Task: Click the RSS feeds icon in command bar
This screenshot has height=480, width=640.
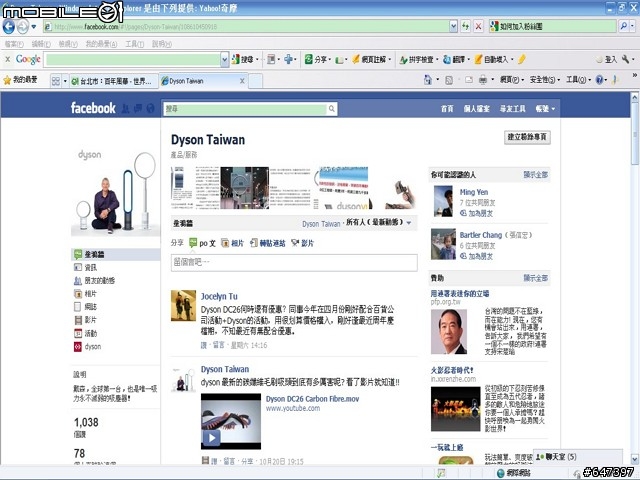Action: pos(449,80)
